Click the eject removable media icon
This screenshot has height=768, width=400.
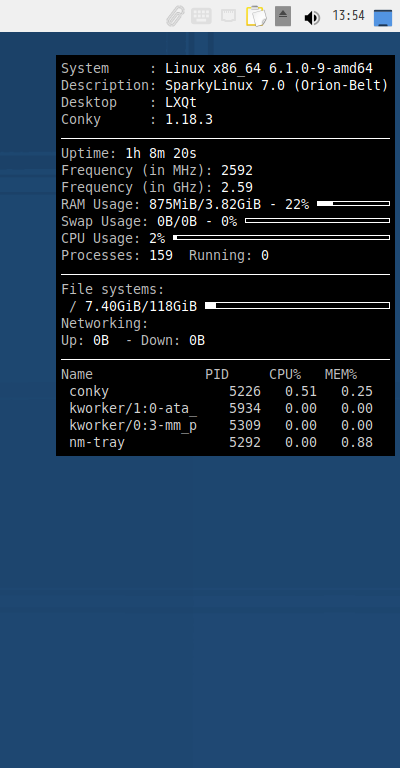(283, 16)
